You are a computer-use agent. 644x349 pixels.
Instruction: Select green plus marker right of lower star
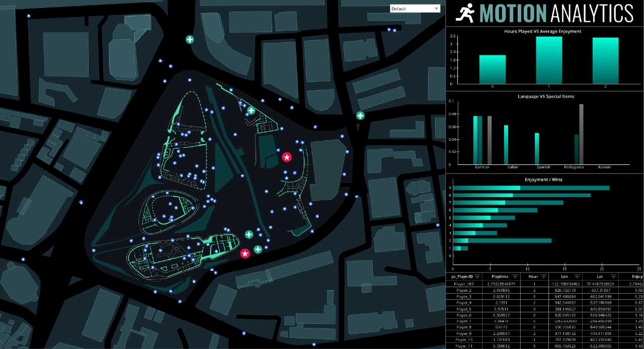258,249
